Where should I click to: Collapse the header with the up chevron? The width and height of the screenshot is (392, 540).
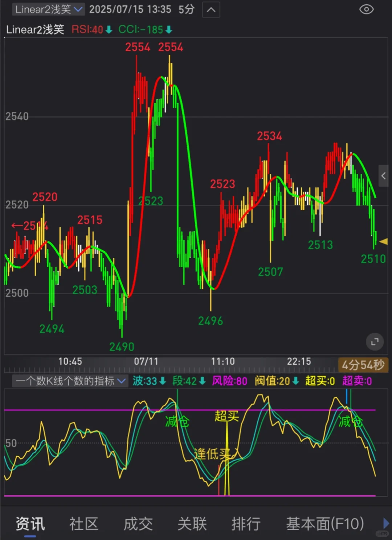pos(211,10)
